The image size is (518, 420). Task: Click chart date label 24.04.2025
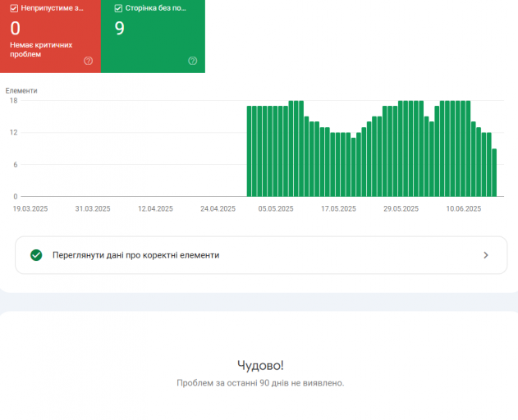pos(218,208)
